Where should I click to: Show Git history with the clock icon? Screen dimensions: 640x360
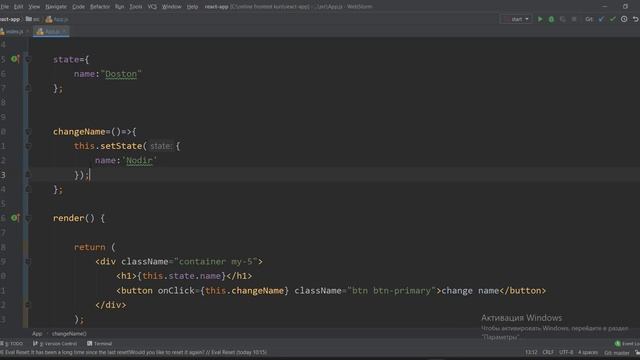pos(624,19)
